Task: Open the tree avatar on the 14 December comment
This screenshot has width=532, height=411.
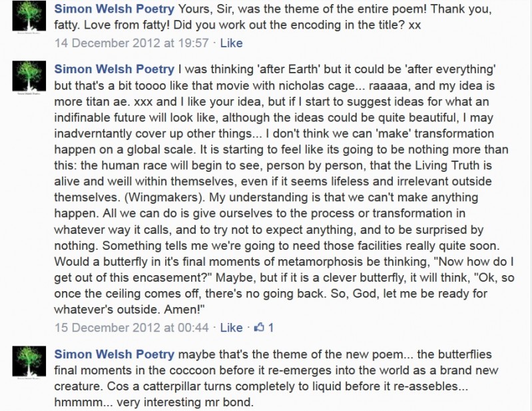Action: click(x=29, y=17)
